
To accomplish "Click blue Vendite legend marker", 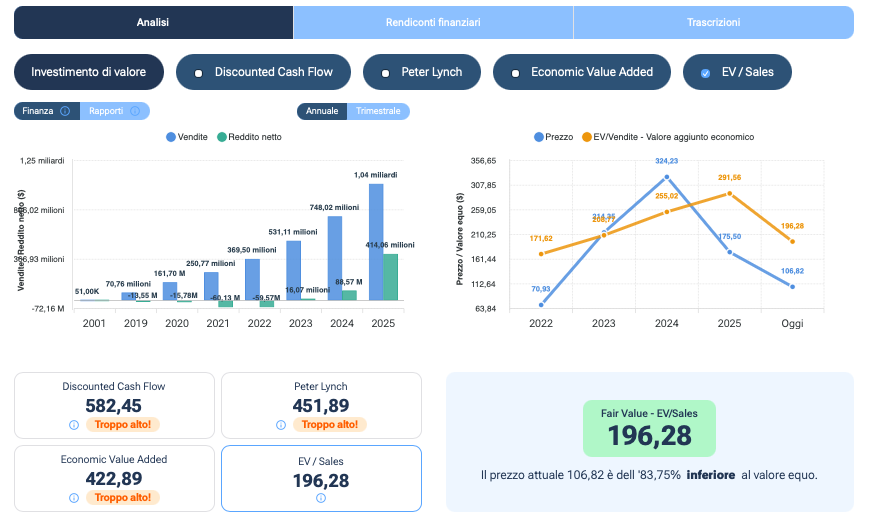I will point(171,137).
